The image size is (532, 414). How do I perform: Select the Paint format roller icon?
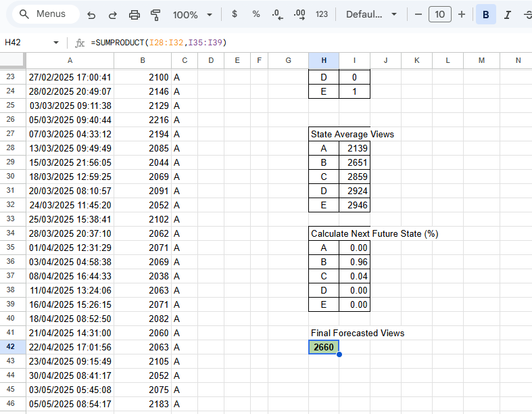[x=156, y=14]
